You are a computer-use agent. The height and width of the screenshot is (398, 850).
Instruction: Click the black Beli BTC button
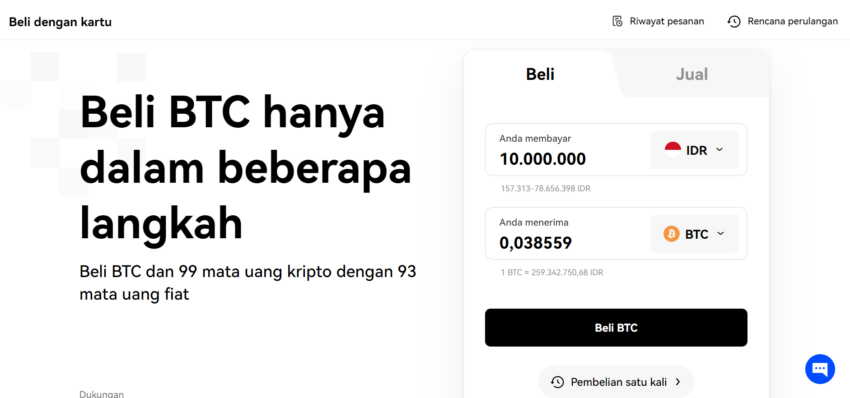[x=616, y=328]
